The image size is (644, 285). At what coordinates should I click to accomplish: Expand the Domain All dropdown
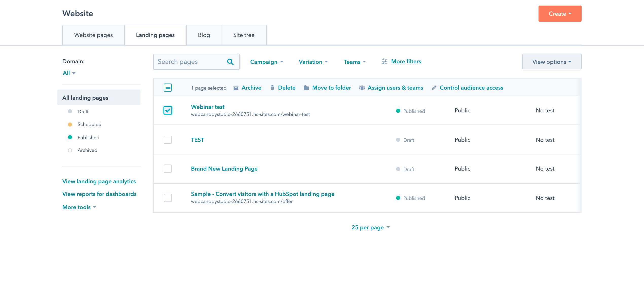[x=69, y=73]
